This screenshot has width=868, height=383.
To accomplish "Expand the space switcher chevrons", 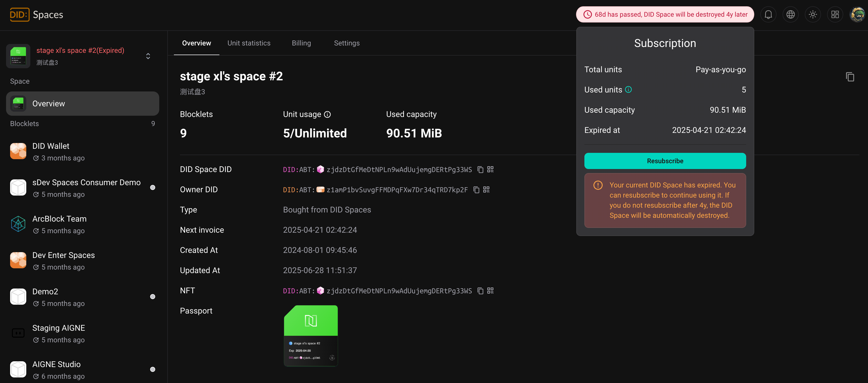I will (148, 56).
